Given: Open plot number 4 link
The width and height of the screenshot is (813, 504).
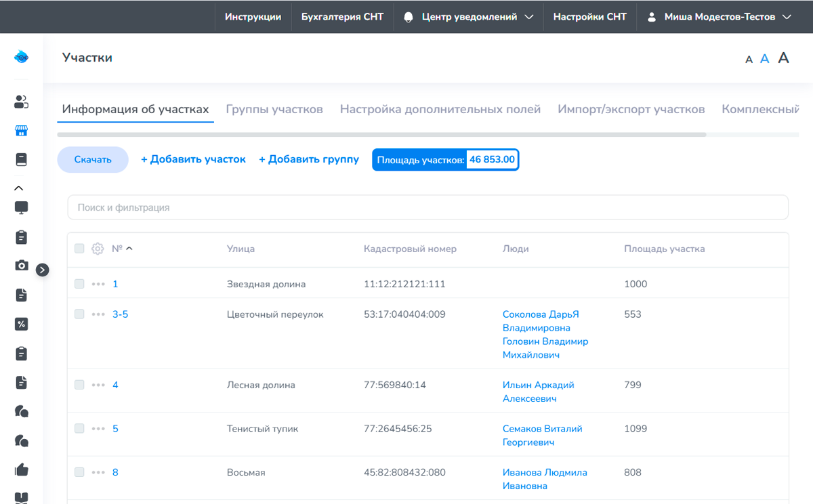Looking at the screenshot, I should [115, 385].
